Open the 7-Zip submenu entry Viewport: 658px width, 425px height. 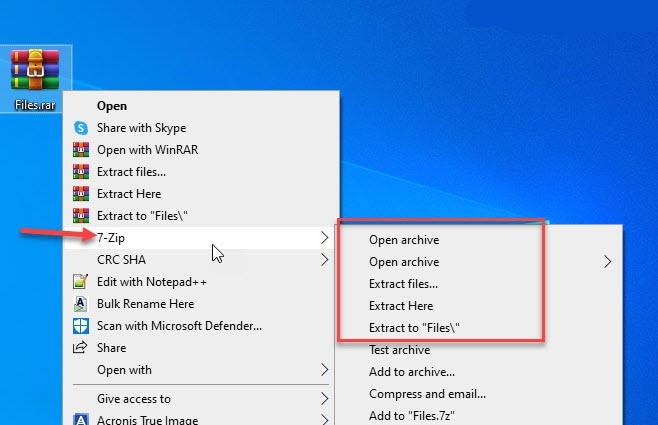[x=201, y=238]
